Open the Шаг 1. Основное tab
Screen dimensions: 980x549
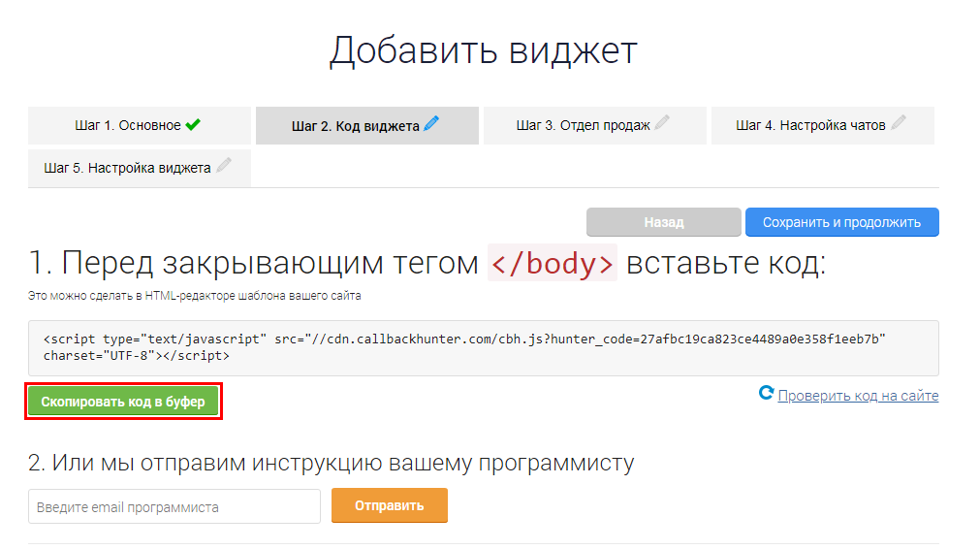(140, 126)
